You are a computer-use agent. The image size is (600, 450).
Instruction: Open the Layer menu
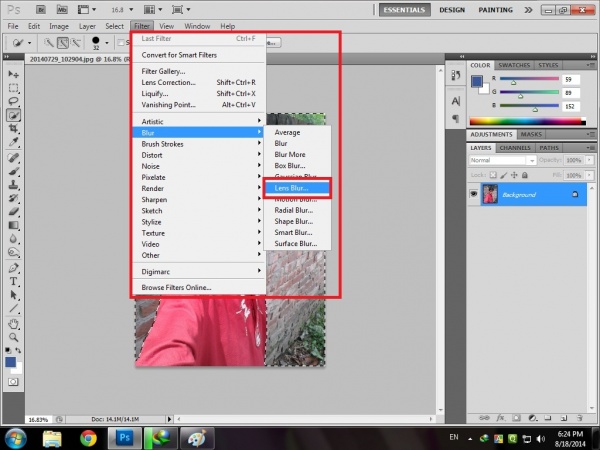click(87, 26)
